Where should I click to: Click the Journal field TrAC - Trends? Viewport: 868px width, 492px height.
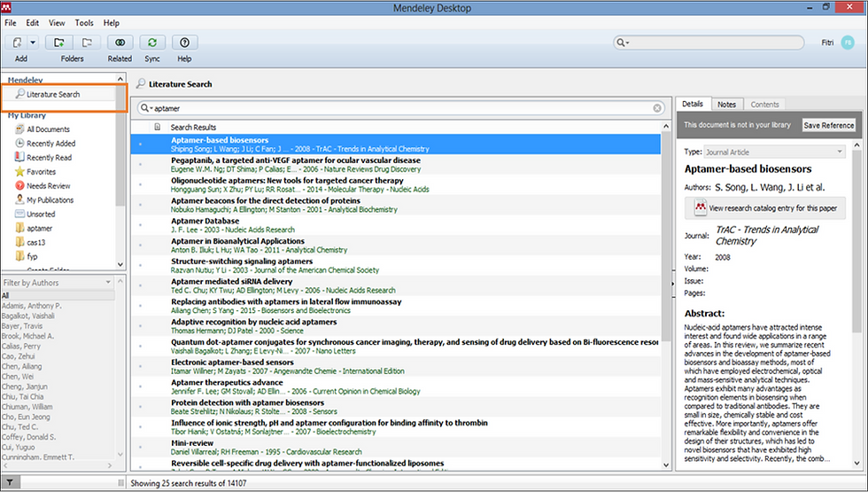pos(767,236)
